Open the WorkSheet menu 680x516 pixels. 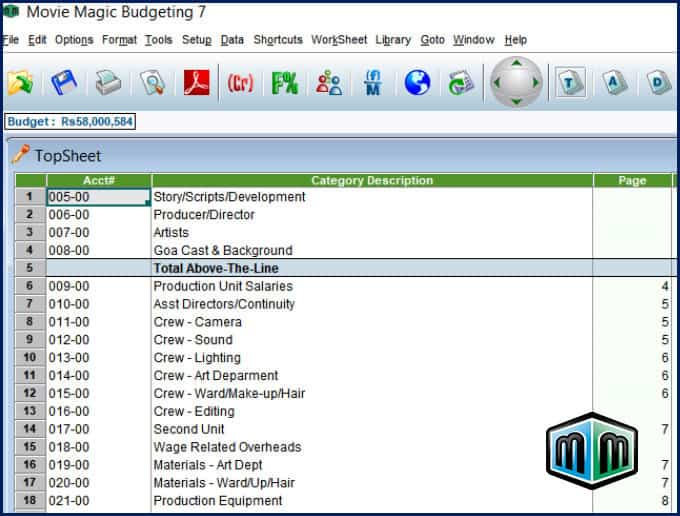coord(339,40)
